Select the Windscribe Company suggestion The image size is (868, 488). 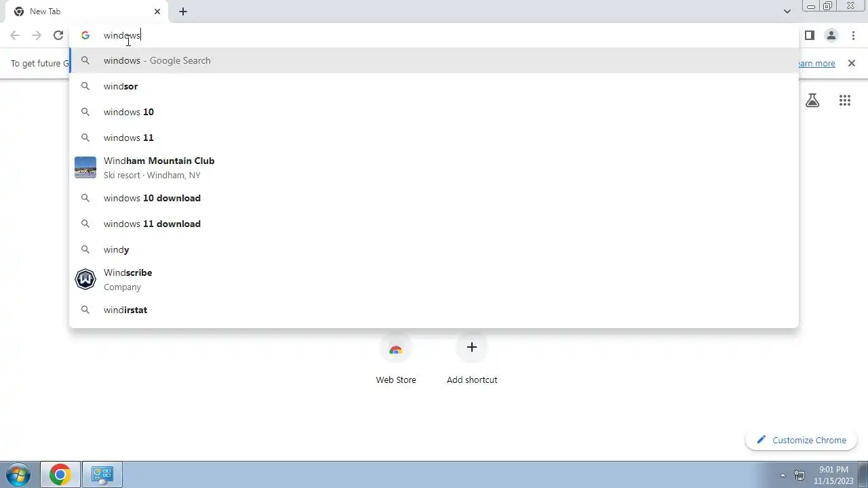434,279
